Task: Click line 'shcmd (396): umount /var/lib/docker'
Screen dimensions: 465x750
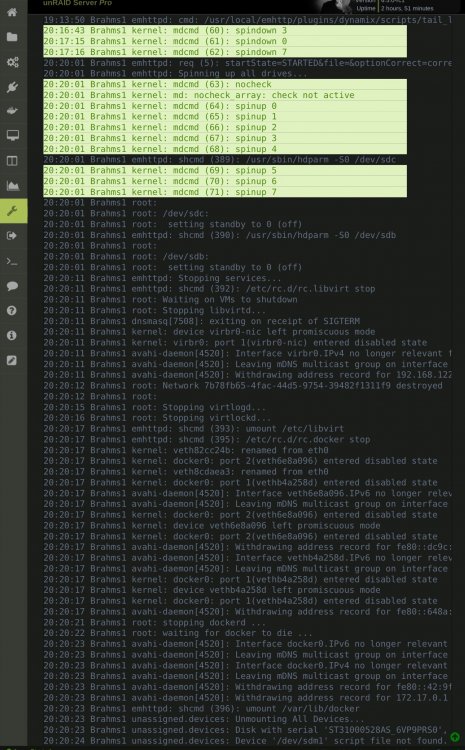Action: pyautogui.click(x=201, y=708)
